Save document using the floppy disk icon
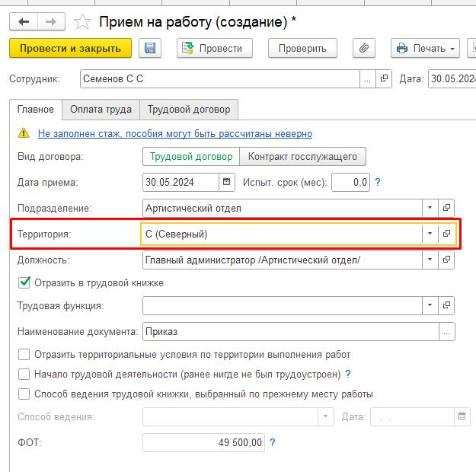The height and width of the screenshot is (472, 476). tap(150, 48)
